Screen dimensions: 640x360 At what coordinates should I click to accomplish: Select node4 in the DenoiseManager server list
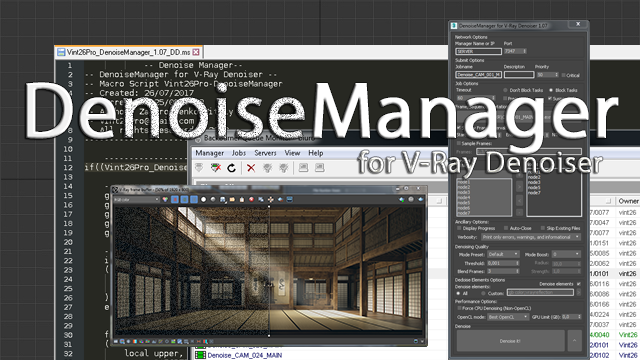[464, 198]
